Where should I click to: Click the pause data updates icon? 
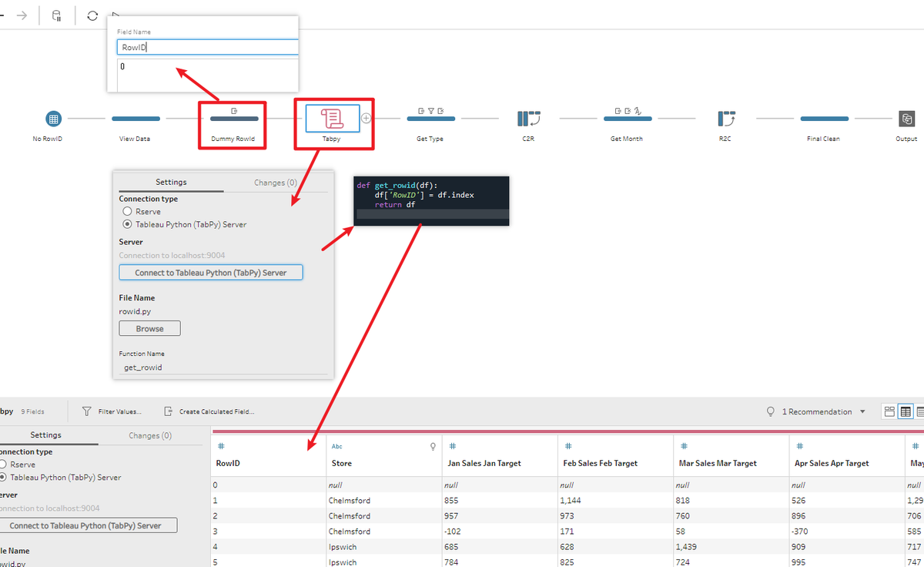click(57, 15)
